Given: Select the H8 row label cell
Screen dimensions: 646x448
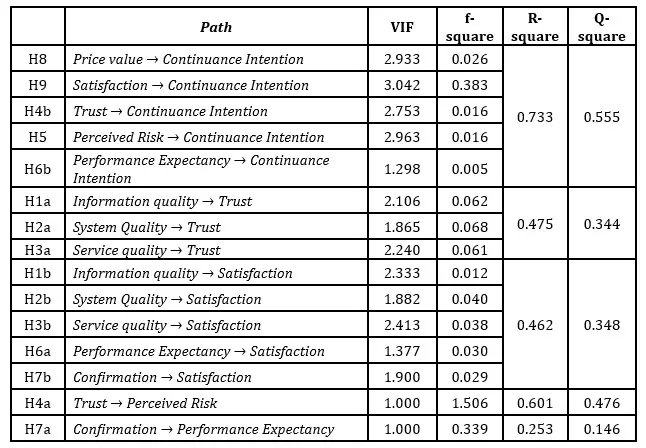Looking at the screenshot, I should tap(37, 60).
